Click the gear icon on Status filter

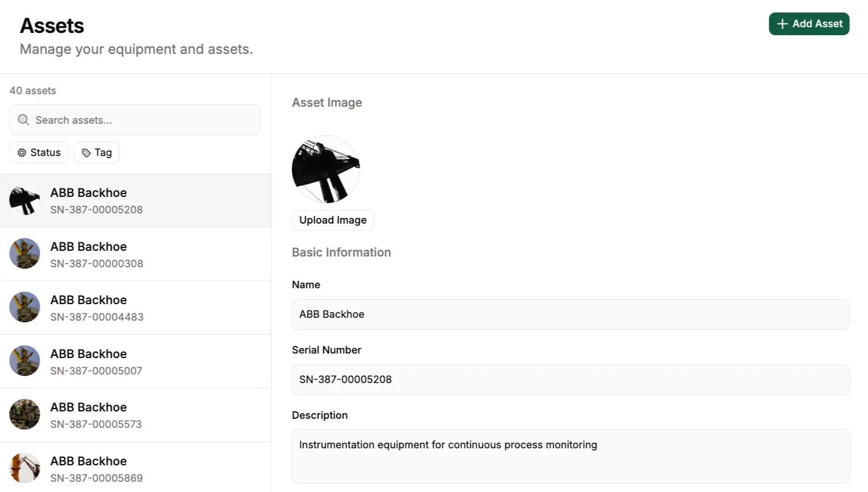click(22, 153)
